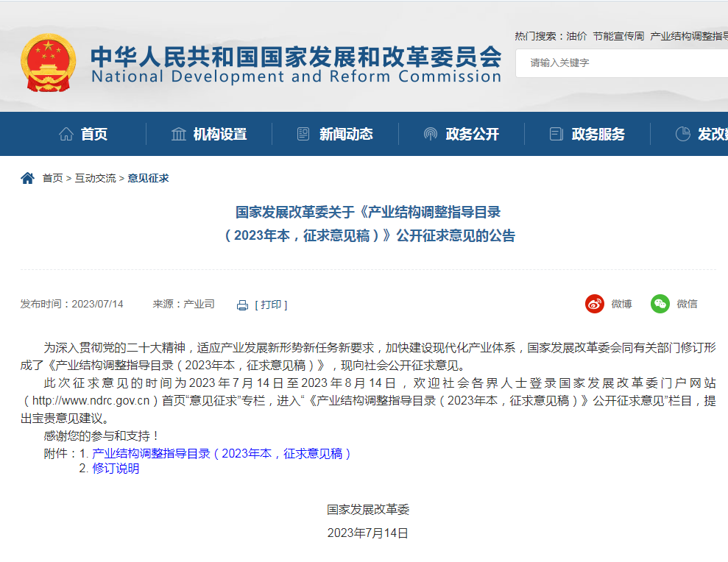Select hot search term 油价
Viewport: 728px width, 562px height.
click(576, 36)
